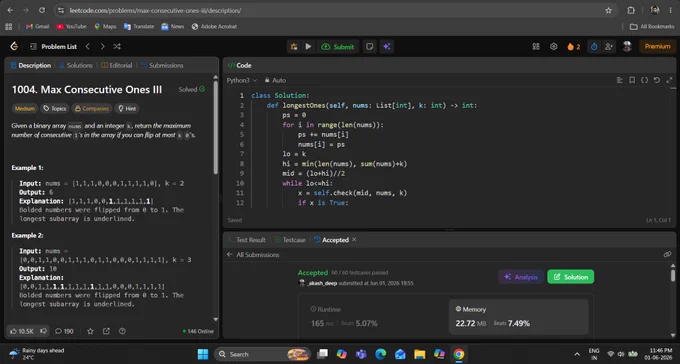Open the invite friend icon
This screenshot has height=364, width=680.
609,46
